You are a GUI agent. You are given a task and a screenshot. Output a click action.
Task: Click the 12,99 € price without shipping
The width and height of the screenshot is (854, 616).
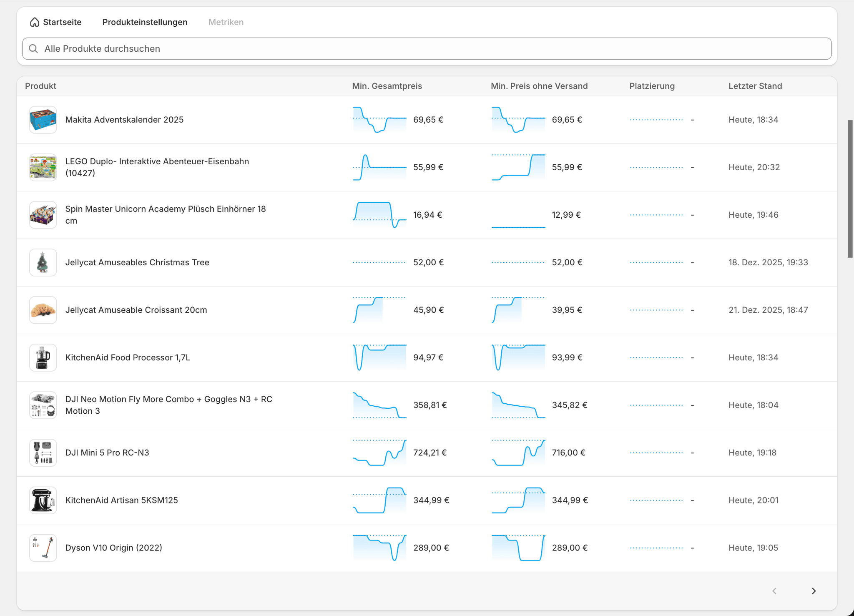coord(566,215)
